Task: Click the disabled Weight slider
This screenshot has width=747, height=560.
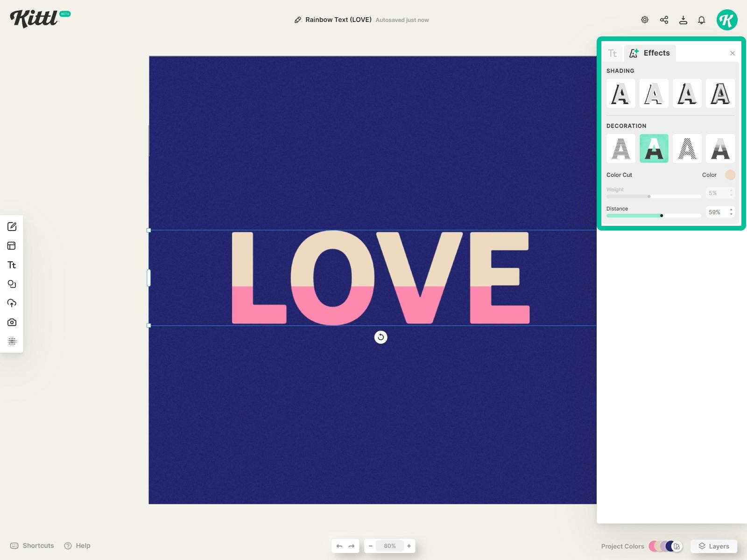Action: tap(654, 196)
